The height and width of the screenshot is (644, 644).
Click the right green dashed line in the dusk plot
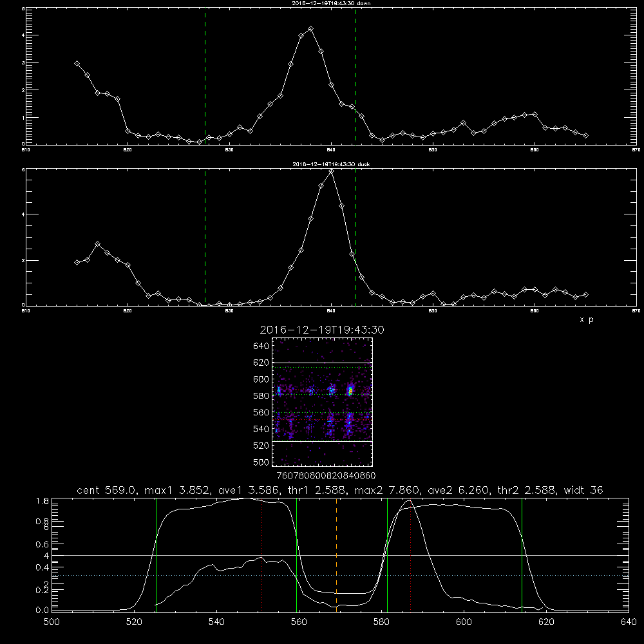pyautogui.click(x=355, y=237)
